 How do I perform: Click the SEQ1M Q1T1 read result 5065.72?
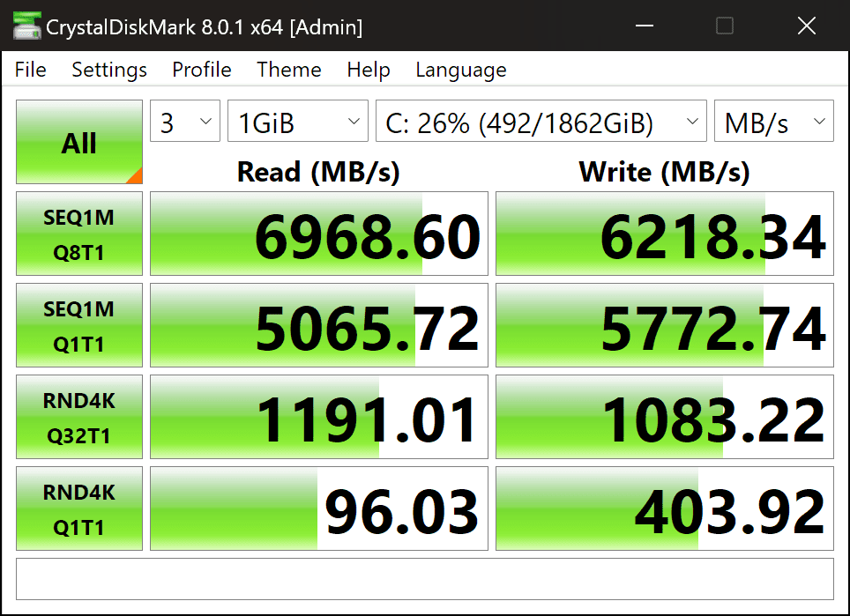click(319, 325)
